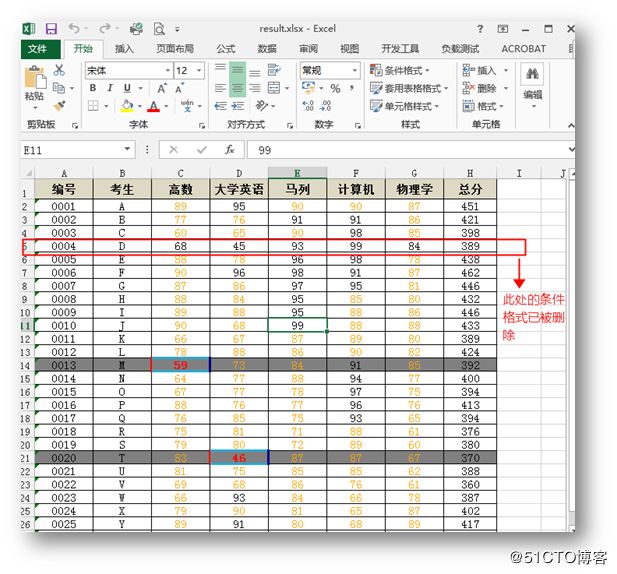Select the total 462 cell
Image resolution: width=617 pixels, height=574 pixels.
coord(470,273)
